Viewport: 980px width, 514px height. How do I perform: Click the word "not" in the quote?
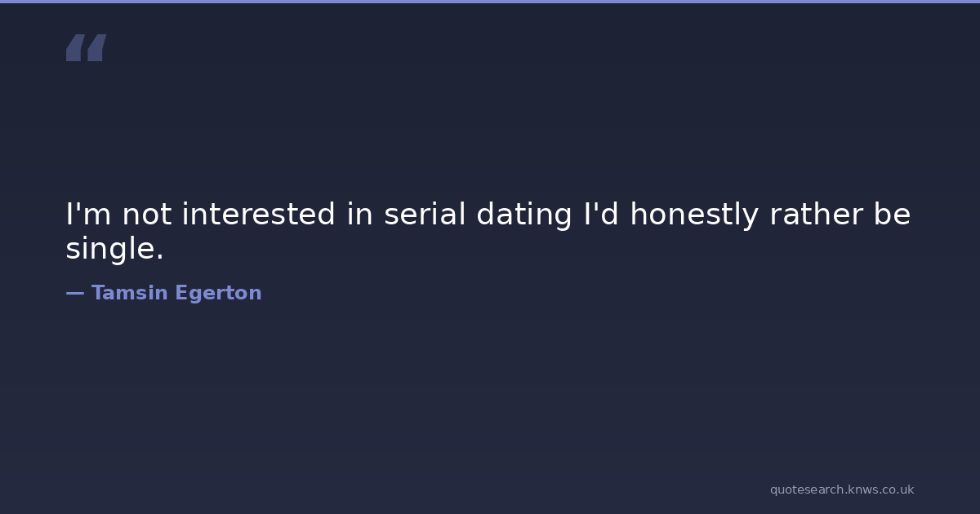[x=147, y=215]
